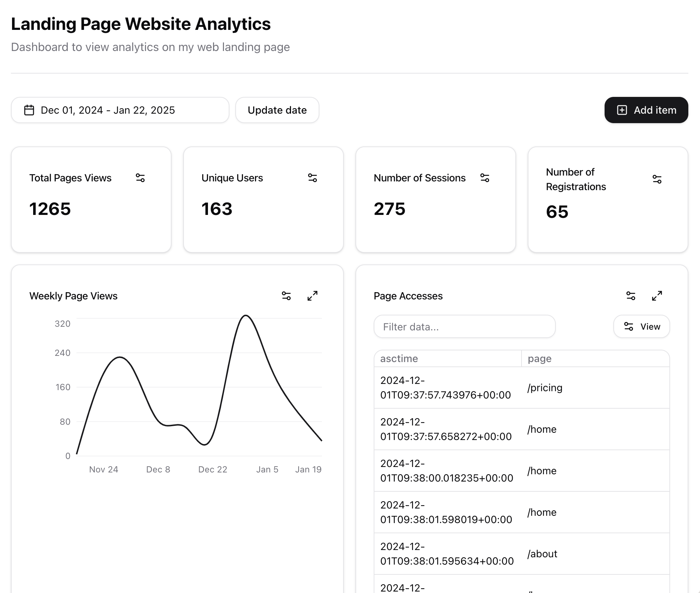Click the Update date button
Image resolution: width=700 pixels, height=593 pixels.
277,110
